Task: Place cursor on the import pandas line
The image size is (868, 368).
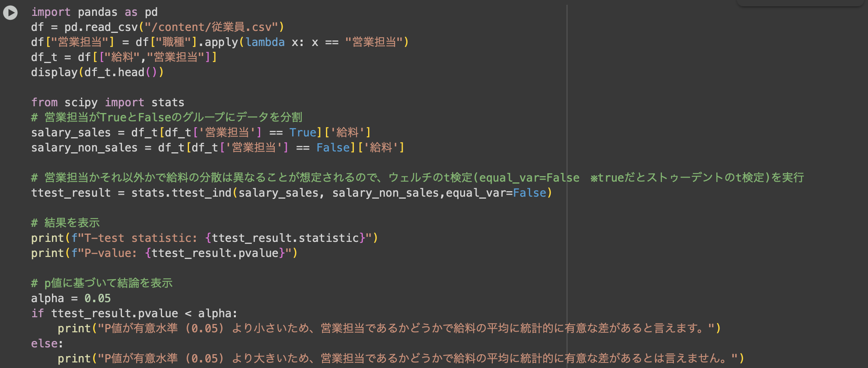Action: (x=93, y=12)
